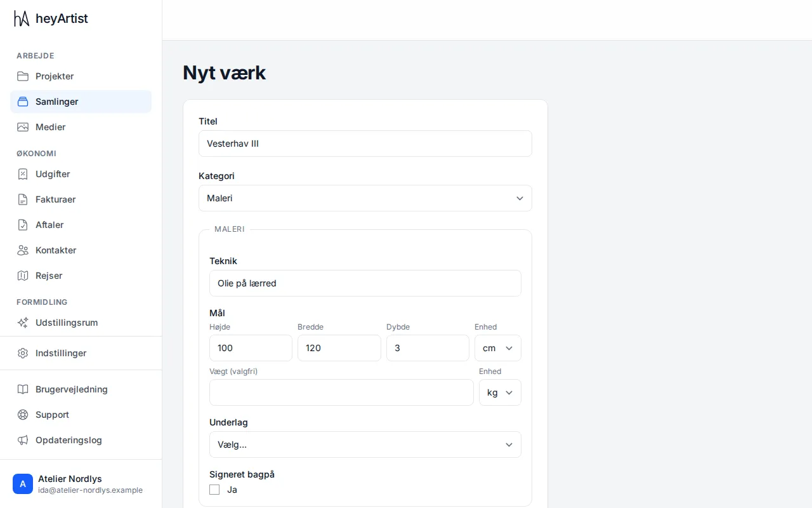Click the heyArtist logo icon

point(22,18)
